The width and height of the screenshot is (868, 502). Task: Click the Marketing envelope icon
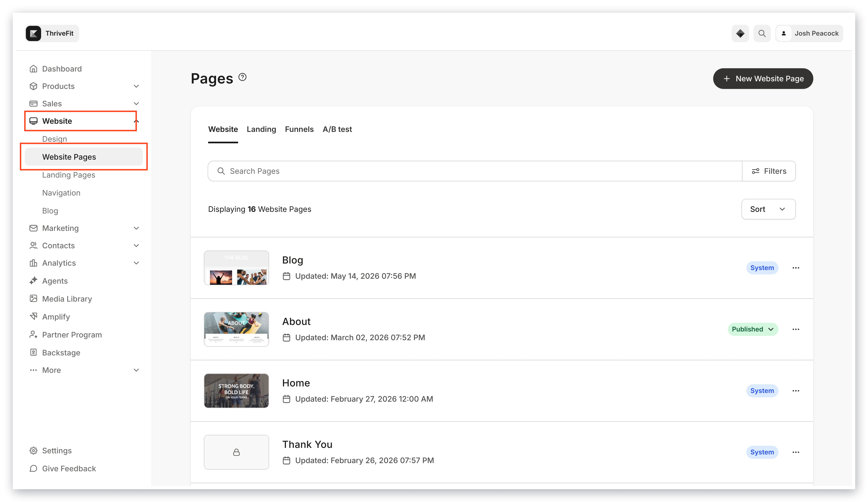pos(33,228)
